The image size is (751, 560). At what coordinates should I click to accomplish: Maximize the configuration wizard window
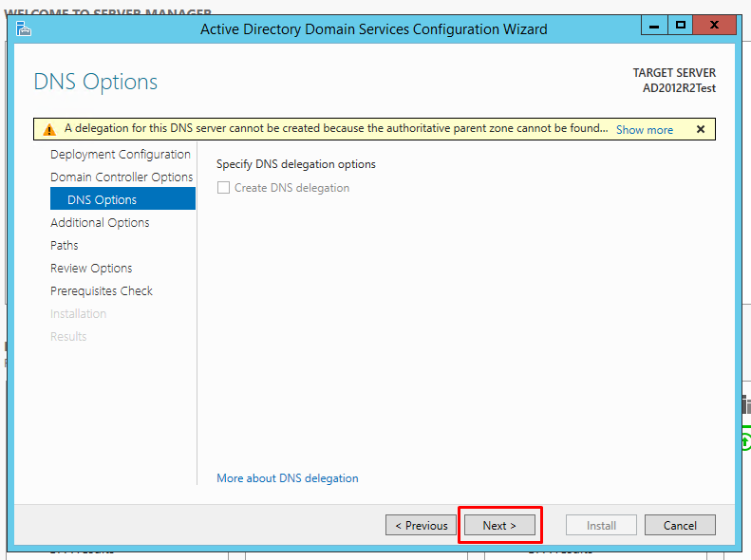pyautogui.click(x=680, y=25)
